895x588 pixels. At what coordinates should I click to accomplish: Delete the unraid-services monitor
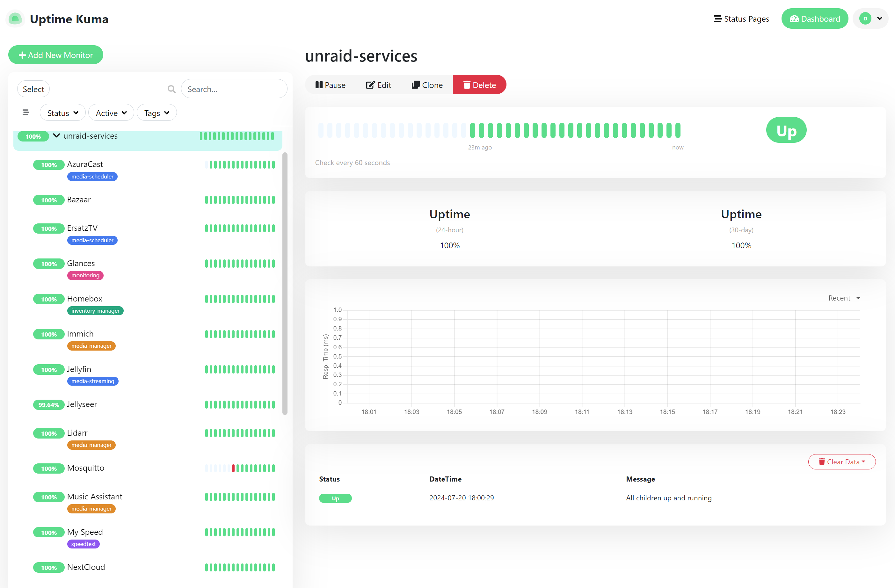coord(479,85)
